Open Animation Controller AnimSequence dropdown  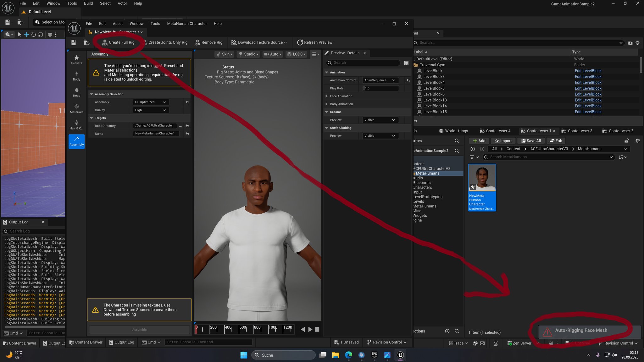click(380, 80)
